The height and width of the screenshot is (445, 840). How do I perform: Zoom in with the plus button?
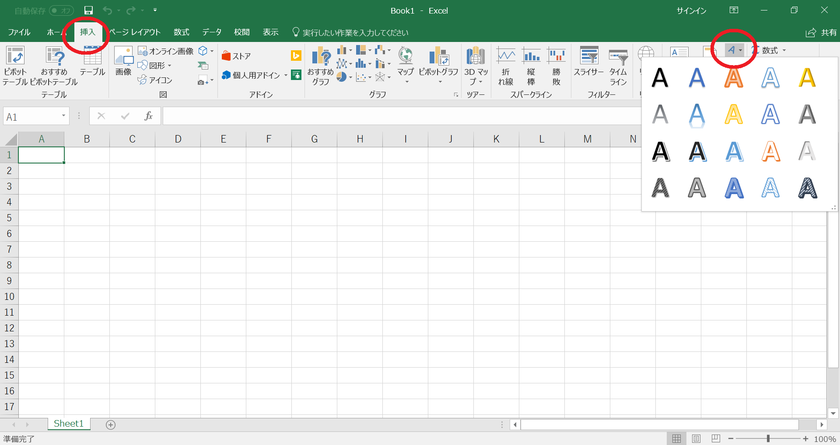coord(805,439)
